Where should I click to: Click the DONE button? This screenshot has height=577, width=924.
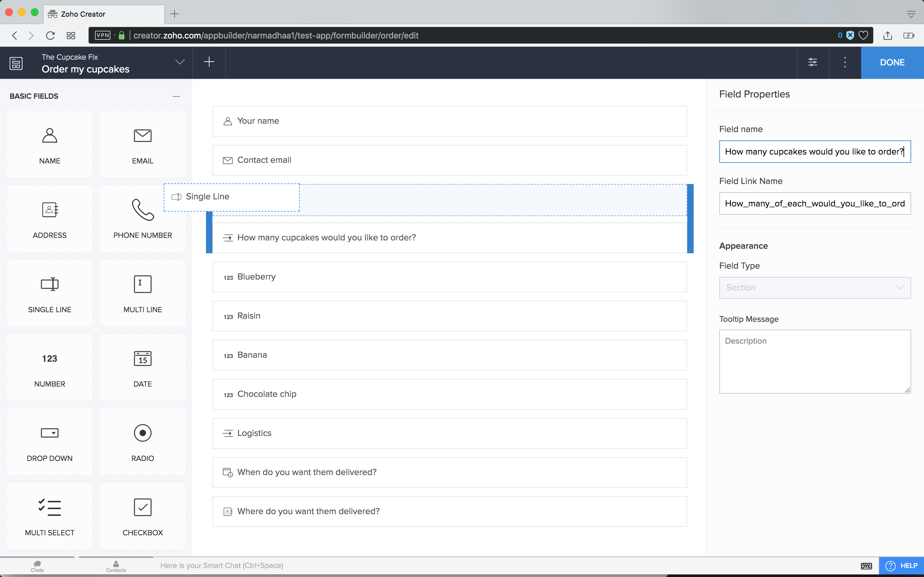pyautogui.click(x=892, y=62)
